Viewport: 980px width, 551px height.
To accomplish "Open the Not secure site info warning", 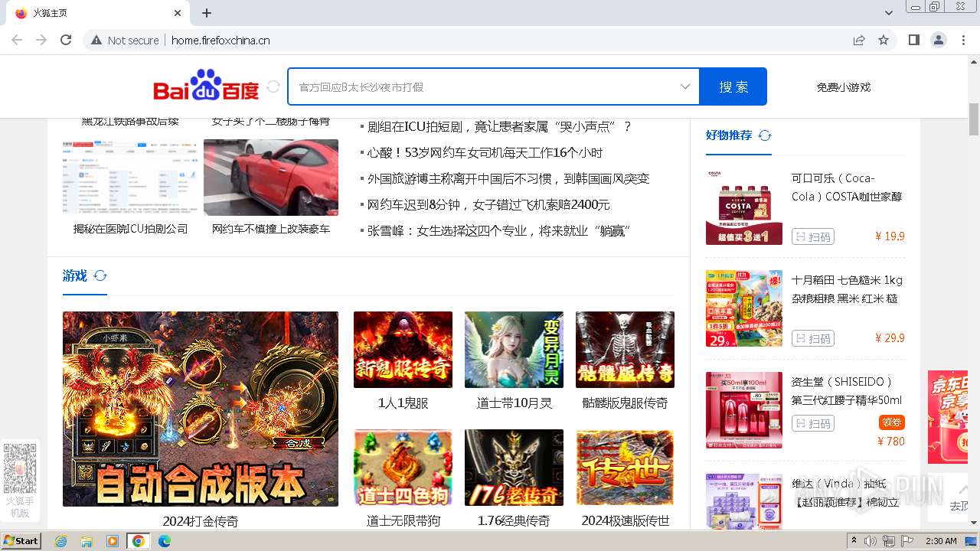I will pos(125,41).
